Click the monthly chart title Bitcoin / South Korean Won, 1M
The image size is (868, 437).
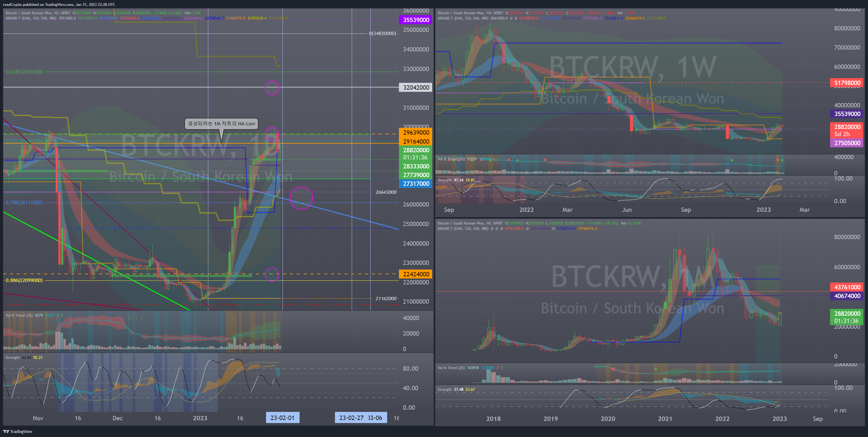[x=470, y=223]
